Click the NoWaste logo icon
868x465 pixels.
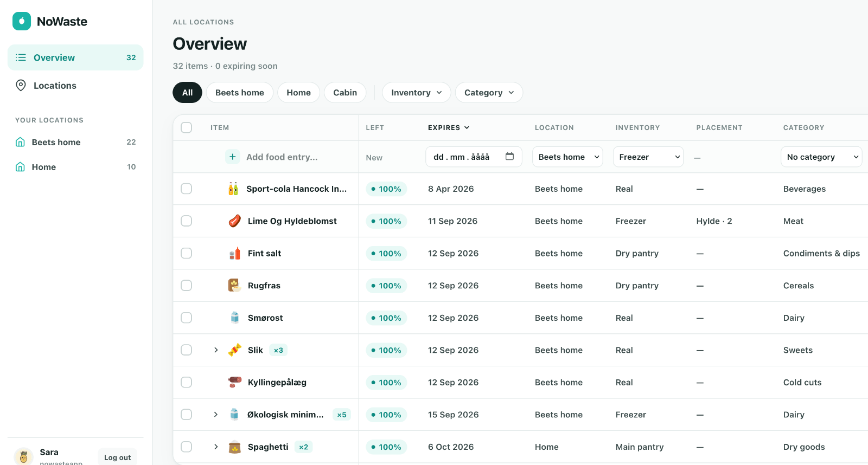coord(22,21)
